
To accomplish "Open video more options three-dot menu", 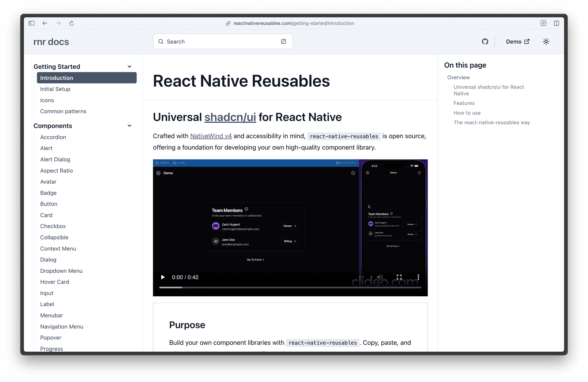I will [x=418, y=277].
